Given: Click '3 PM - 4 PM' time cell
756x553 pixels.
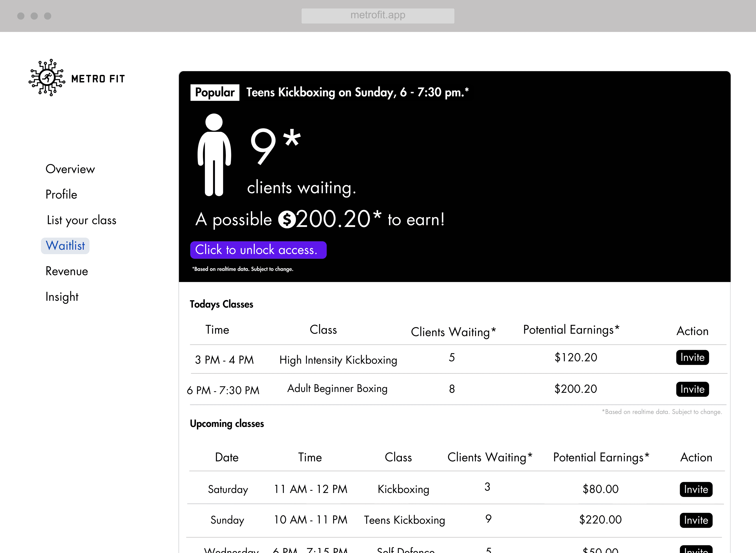Looking at the screenshot, I should click(225, 360).
